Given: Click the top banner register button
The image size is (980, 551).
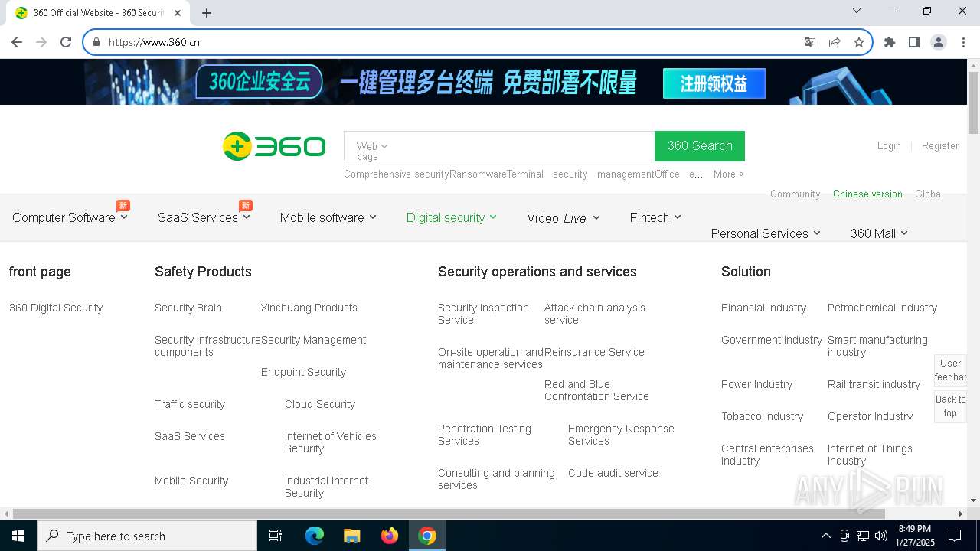Looking at the screenshot, I should pos(714,83).
